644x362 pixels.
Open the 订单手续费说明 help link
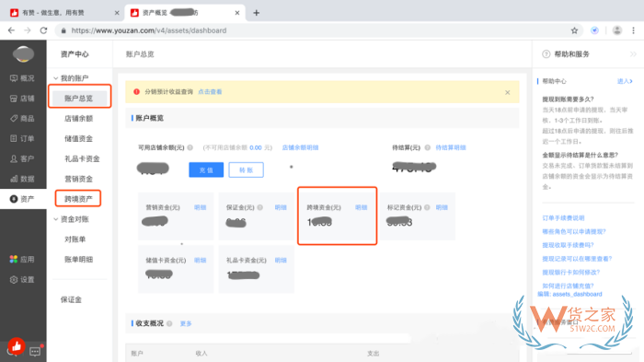[563, 218]
